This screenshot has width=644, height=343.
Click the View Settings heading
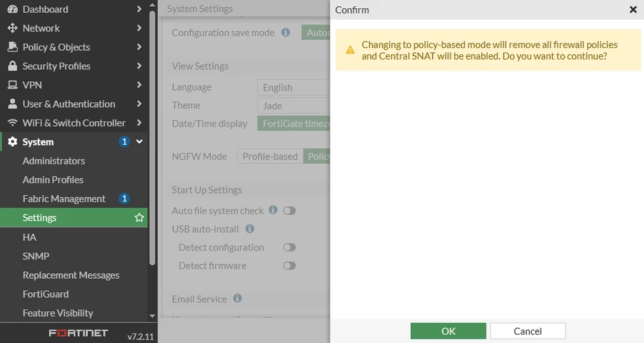point(200,66)
